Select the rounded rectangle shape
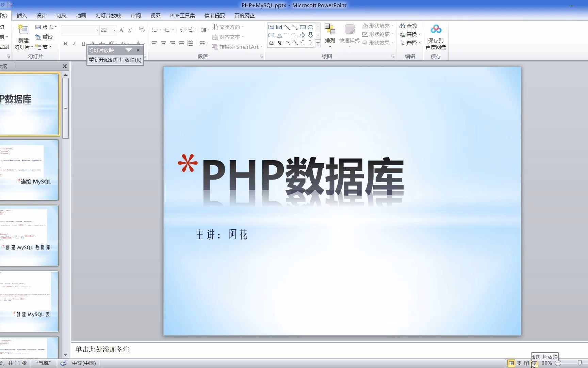This screenshot has height=368, width=588. coord(271,35)
